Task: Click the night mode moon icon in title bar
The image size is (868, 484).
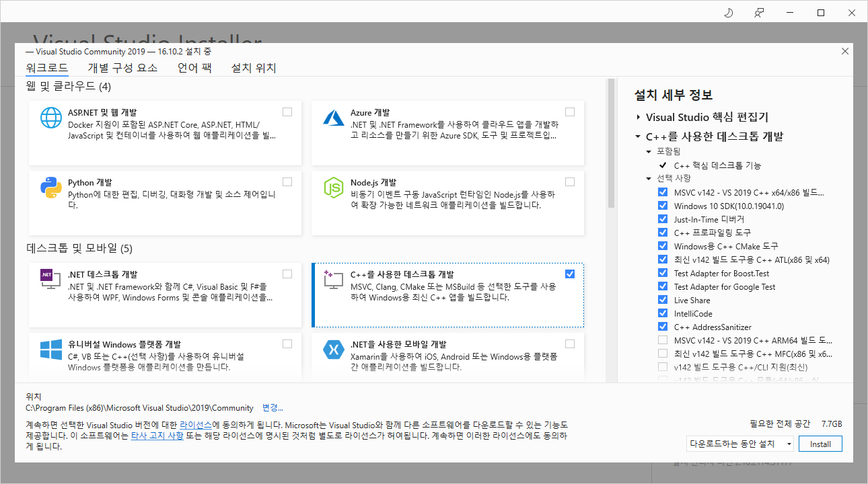Action: tap(728, 13)
